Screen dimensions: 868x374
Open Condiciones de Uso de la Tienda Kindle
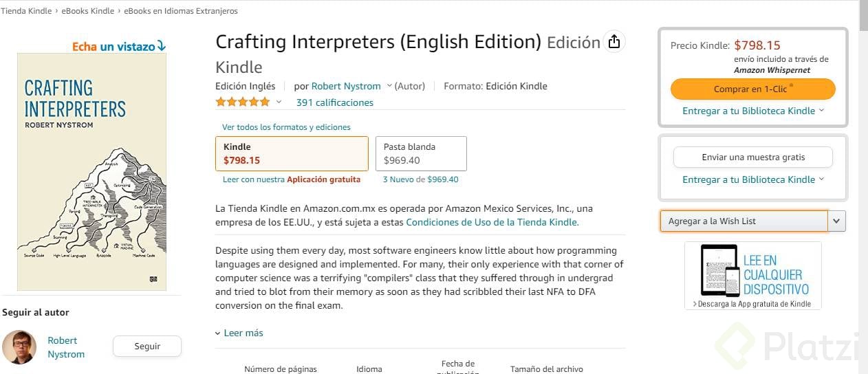[x=492, y=222]
